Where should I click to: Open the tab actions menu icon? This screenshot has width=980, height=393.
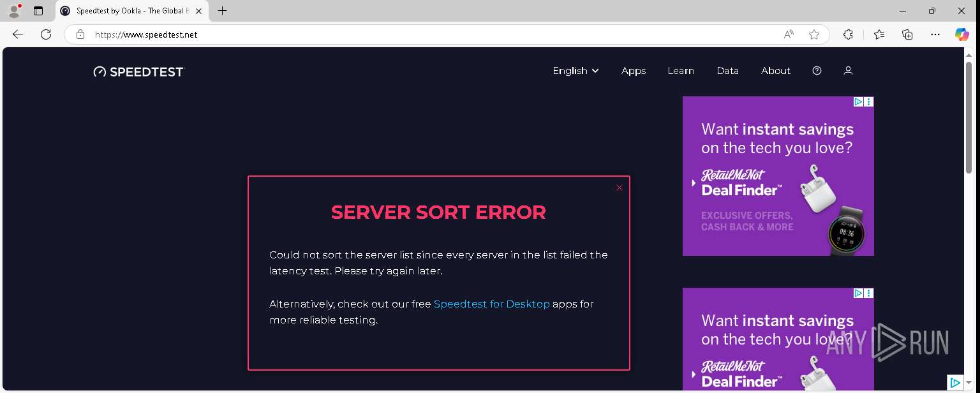click(x=38, y=11)
